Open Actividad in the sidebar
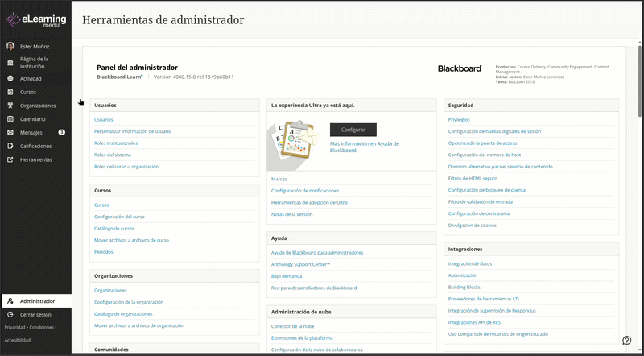The width and height of the screenshot is (644, 356). (x=31, y=78)
